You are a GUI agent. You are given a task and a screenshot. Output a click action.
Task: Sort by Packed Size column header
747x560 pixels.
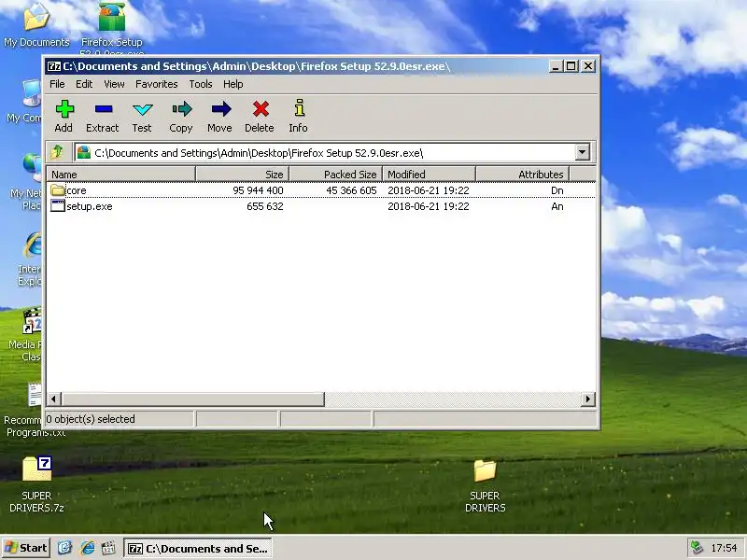click(335, 175)
